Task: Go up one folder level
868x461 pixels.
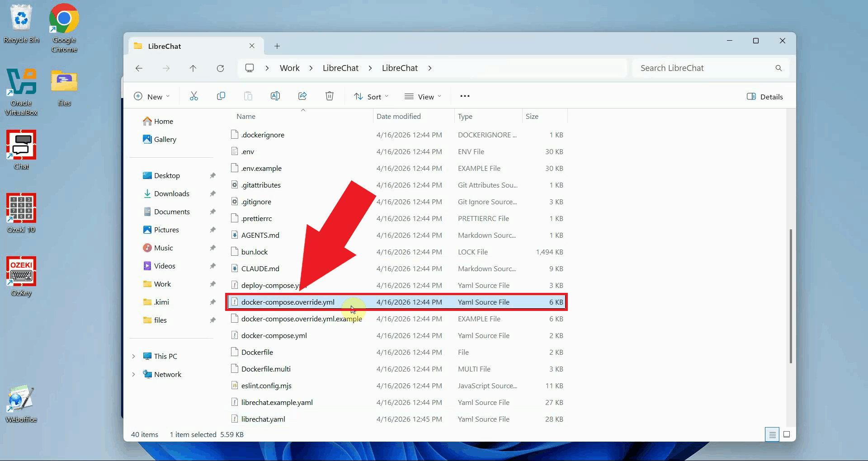Action: (193, 68)
